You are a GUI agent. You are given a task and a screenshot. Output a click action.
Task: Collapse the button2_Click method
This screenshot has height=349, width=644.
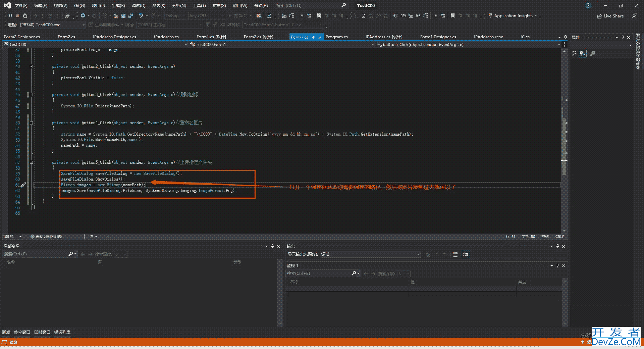[31, 66]
